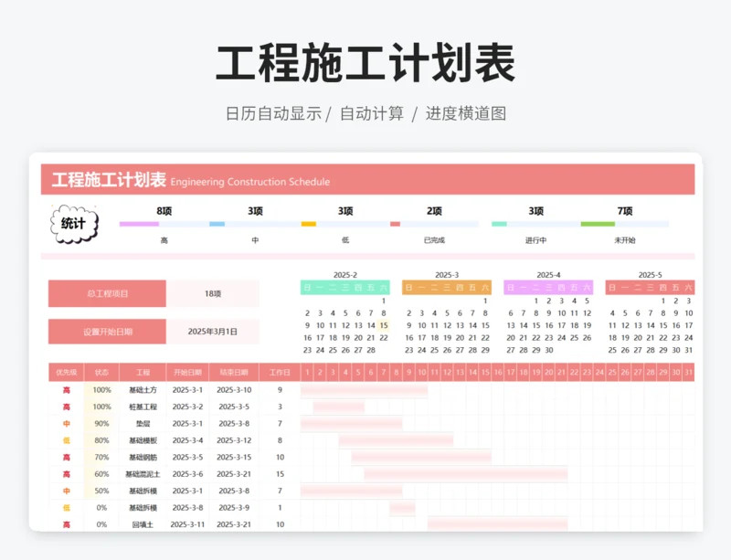The width and height of the screenshot is (731, 560).
Task: Click the 2025-3 calendar month title
Action: coord(447,275)
